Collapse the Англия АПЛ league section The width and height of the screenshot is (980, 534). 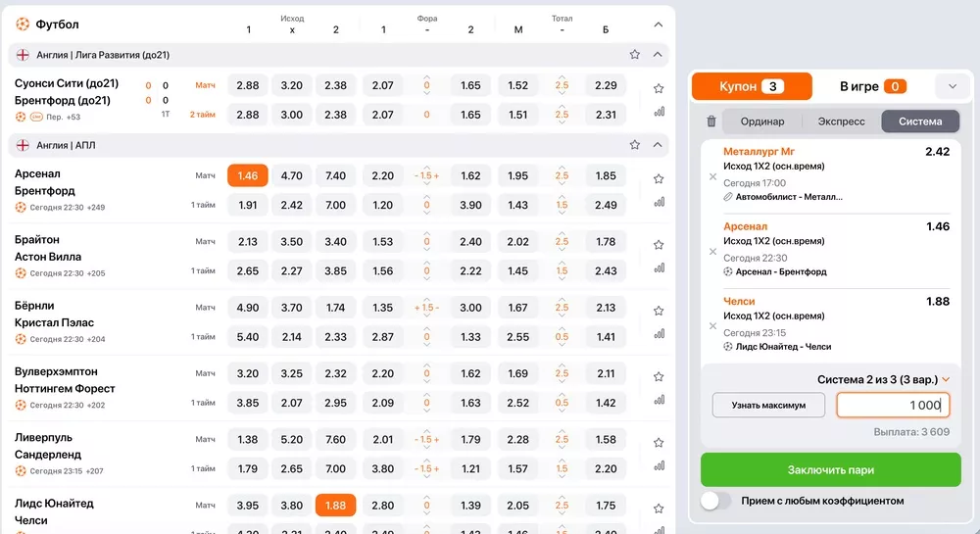(658, 145)
